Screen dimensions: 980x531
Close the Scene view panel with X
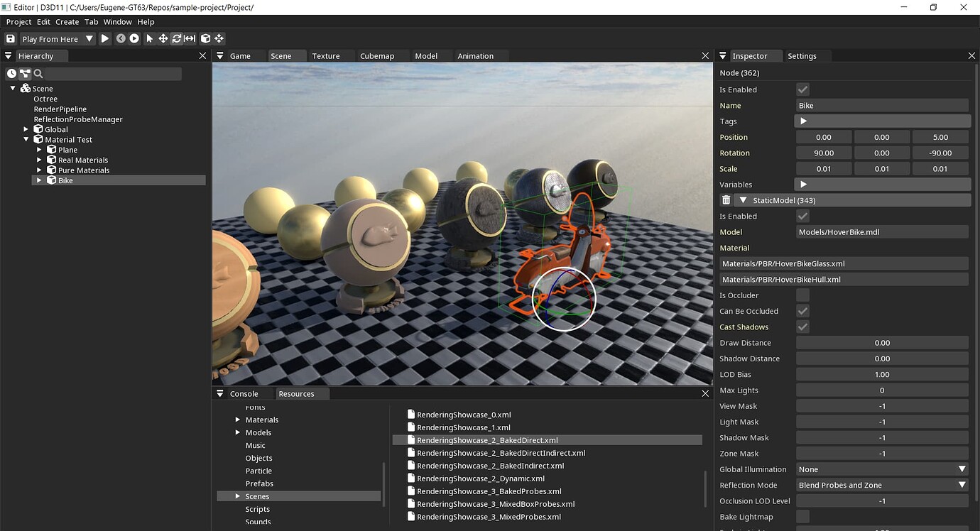(705, 55)
